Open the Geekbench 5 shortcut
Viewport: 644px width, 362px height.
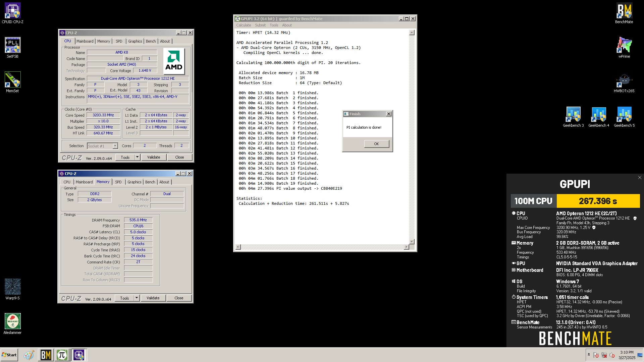pyautogui.click(x=624, y=117)
